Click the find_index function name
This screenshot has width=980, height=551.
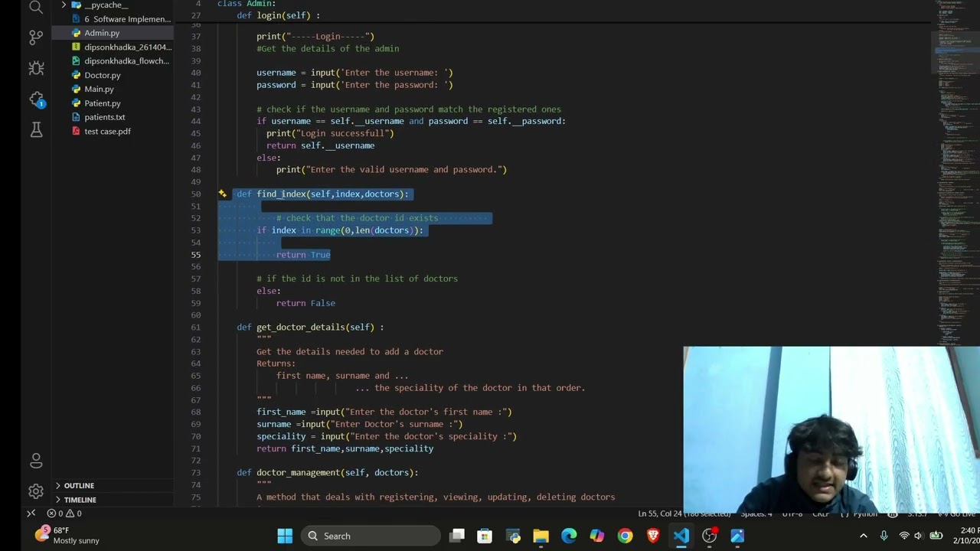click(281, 194)
